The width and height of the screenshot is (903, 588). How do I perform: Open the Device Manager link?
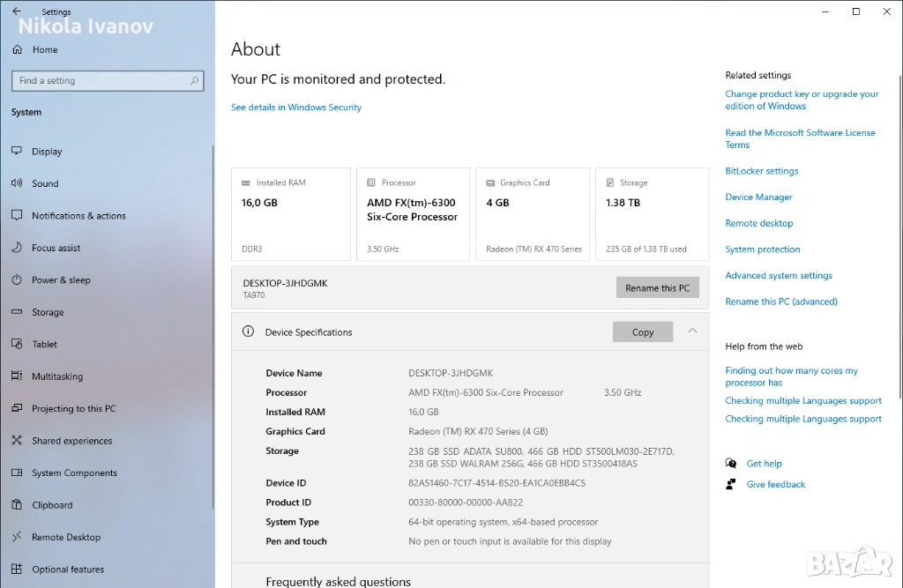coord(758,197)
